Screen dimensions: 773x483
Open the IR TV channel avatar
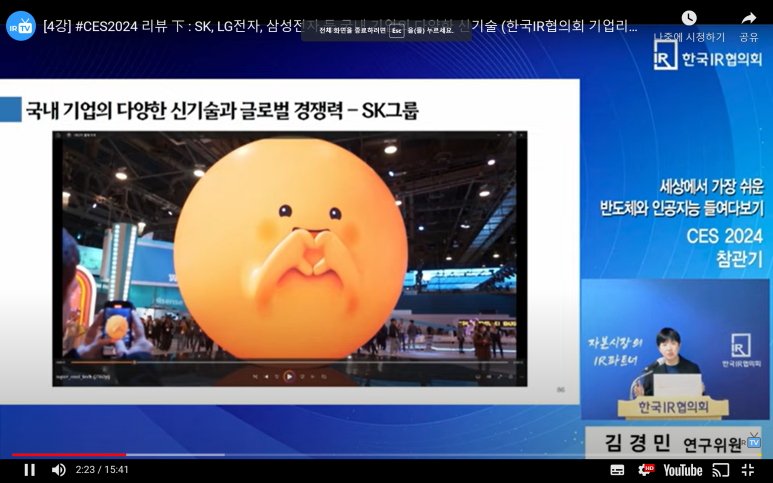[21, 26]
